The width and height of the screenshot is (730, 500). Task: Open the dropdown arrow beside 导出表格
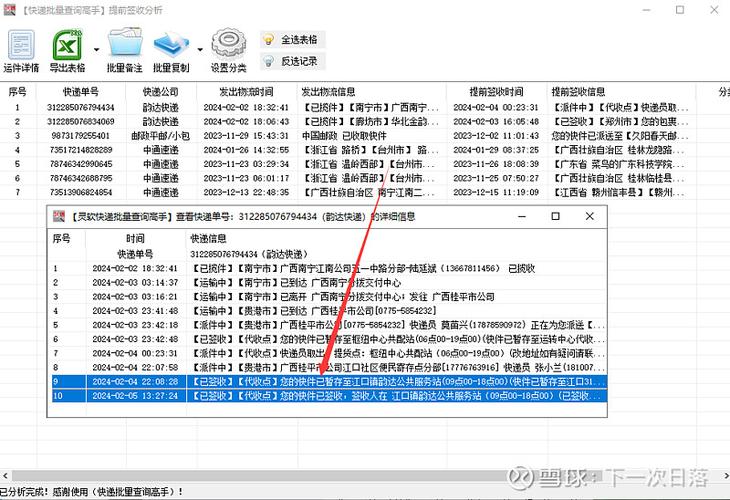pyautogui.click(x=96, y=49)
